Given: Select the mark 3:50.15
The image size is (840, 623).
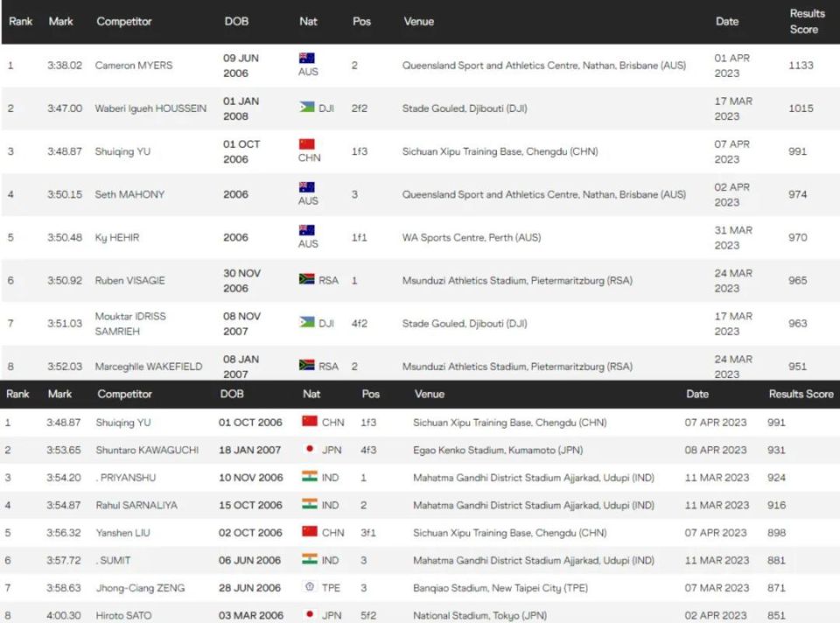Looking at the screenshot, I should [64, 194].
